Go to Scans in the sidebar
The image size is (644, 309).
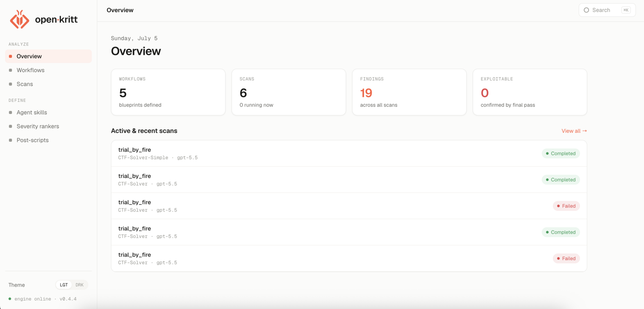(48, 84)
